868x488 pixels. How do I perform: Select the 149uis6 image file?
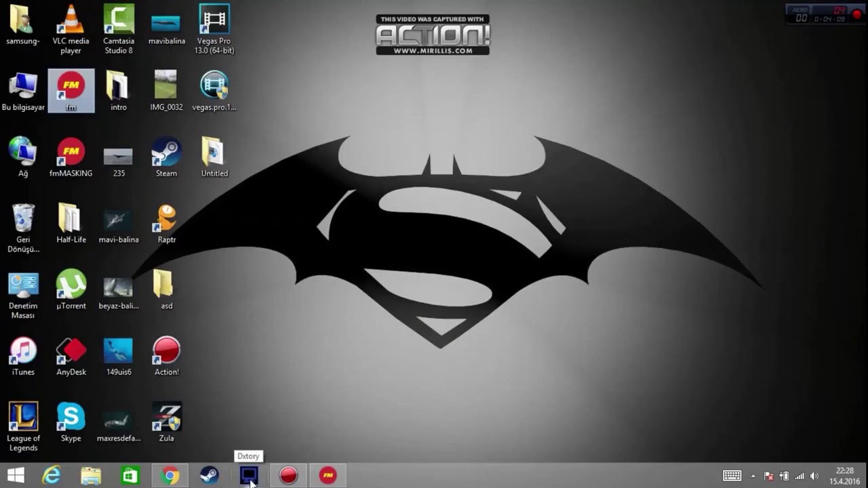tap(119, 357)
